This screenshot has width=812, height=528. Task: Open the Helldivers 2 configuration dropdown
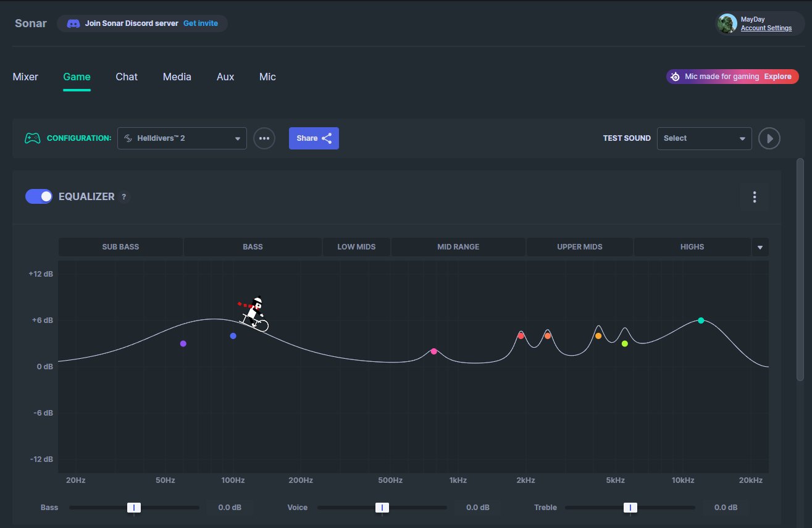(x=182, y=138)
